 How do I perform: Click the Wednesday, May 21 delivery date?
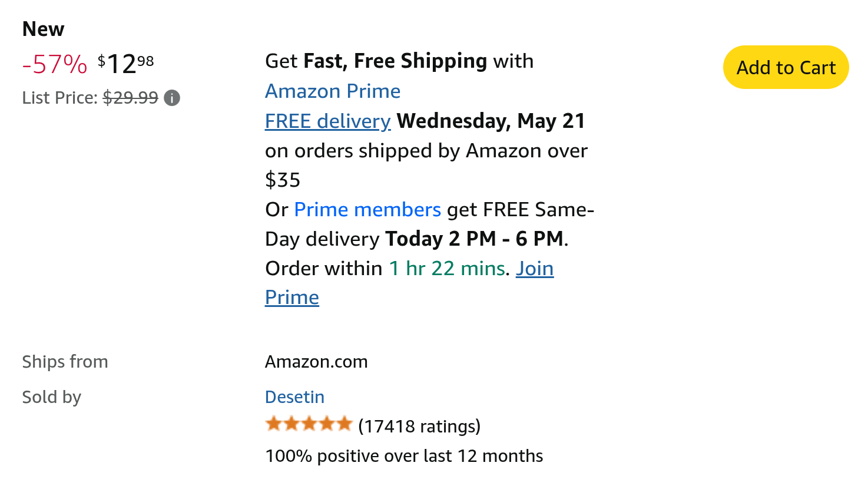(x=491, y=121)
